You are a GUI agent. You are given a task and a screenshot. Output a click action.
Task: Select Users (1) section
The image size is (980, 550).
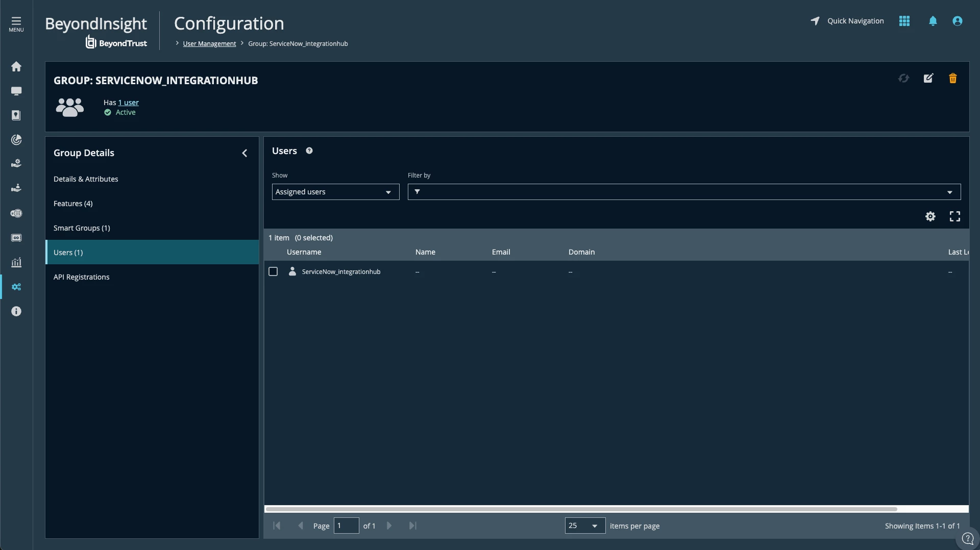(152, 253)
